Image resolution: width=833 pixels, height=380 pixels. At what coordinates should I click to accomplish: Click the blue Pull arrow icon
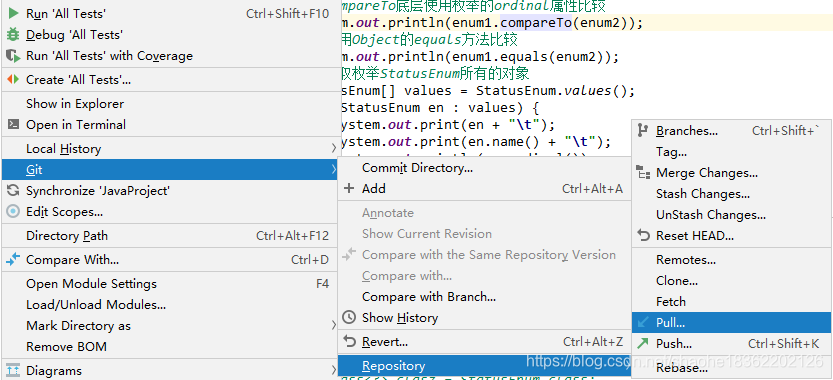643,322
